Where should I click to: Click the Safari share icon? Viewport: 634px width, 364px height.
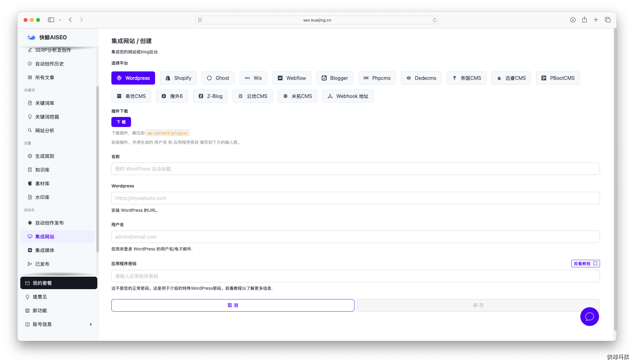coord(584,20)
